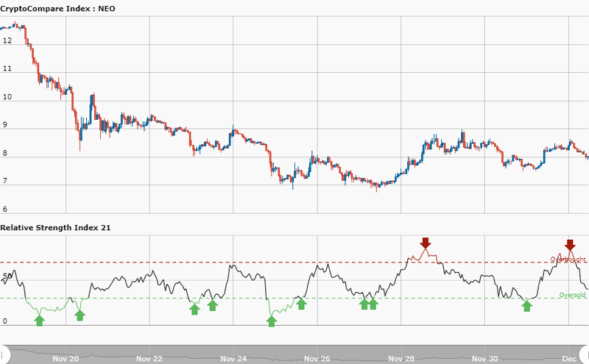
Task: Click the left arrow of the pair near Nov 27
Action: (364, 303)
